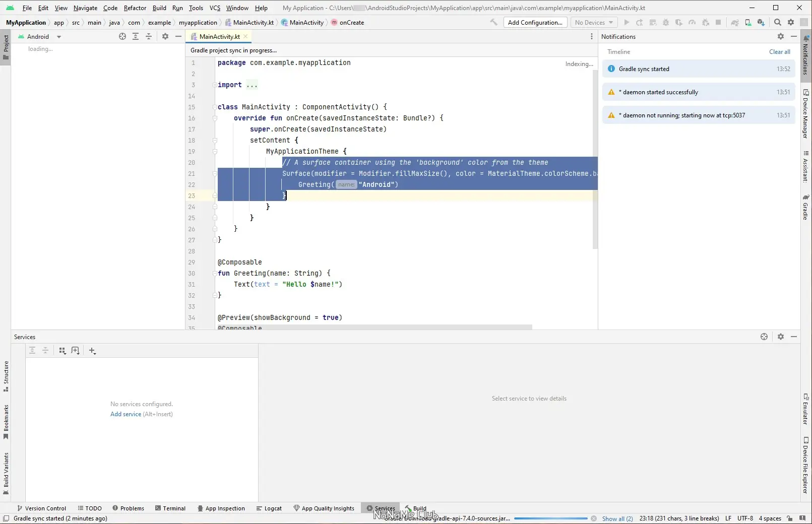Open Search Everywhere with the magnifier icon
Screen dimensions: 812x524
click(x=778, y=23)
